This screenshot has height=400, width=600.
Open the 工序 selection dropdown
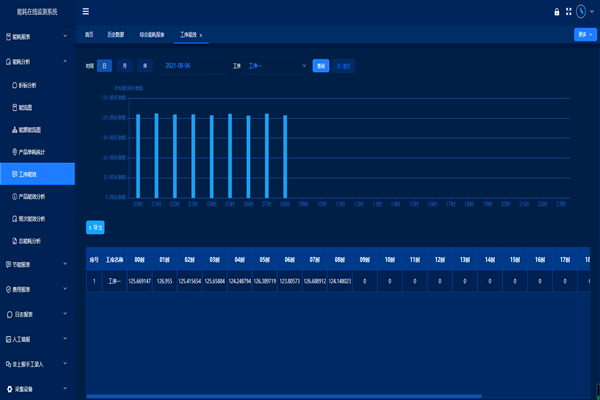click(x=277, y=66)
